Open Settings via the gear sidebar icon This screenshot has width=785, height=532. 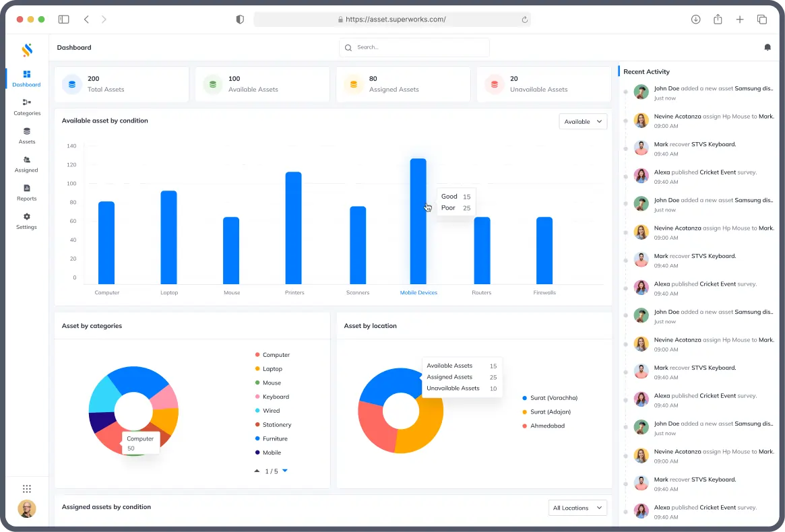coord(26,221)
